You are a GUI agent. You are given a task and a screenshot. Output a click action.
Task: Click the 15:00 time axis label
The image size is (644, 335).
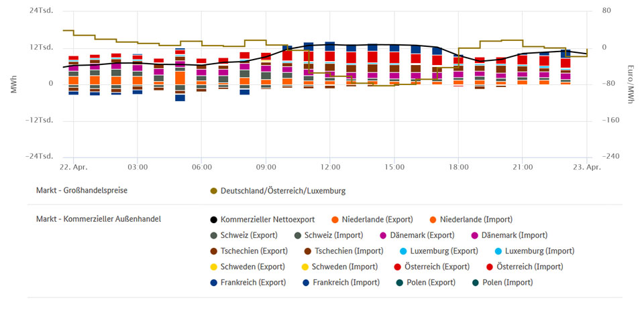tap(394, 167)
